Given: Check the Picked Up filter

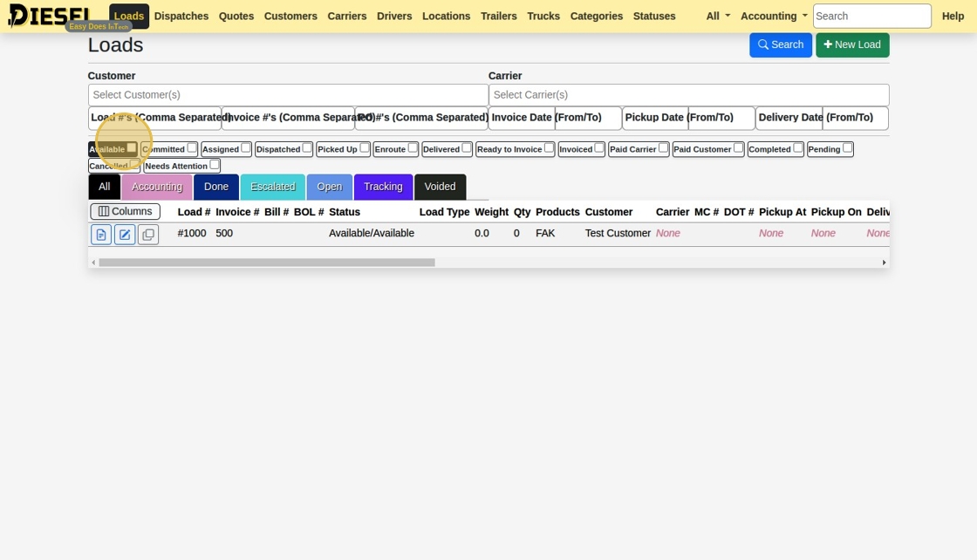Looking at the screenshot, I should click(x=365, y=148).
